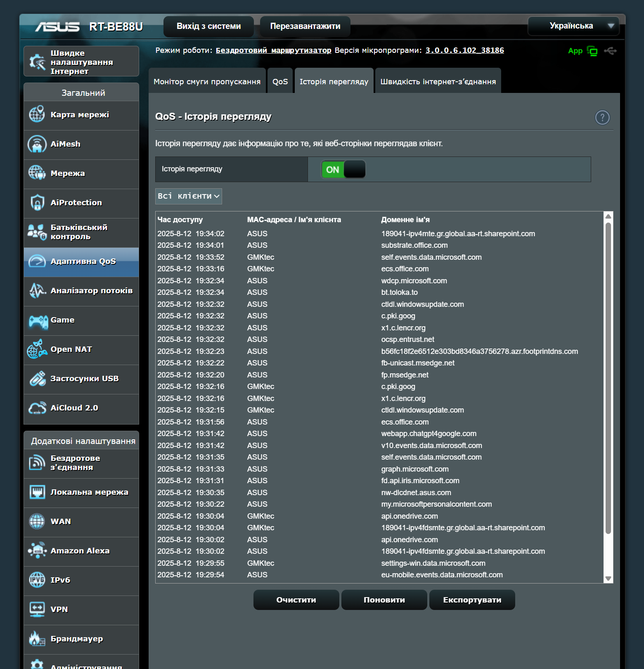This screenshot has width=644, height=669.
Task: Open the Батьківський контроль parental icon
Action: 37,232
